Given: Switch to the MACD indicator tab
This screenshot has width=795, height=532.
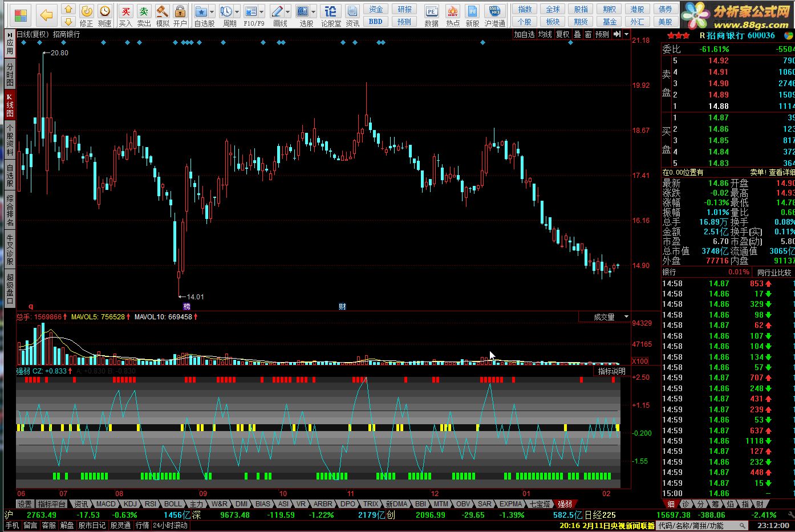Looking at the screenshot, I should pos(106,504).
